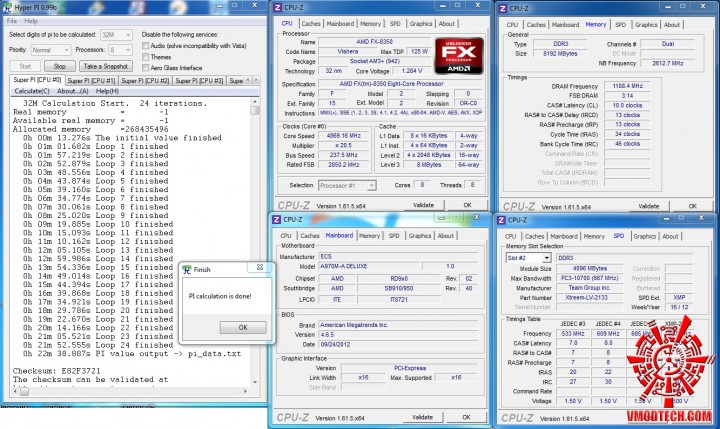The height and width of the screenshot is (429, 720).
Task: Click the Hyper PI title bar icon
Action: [x=7, y=8]
